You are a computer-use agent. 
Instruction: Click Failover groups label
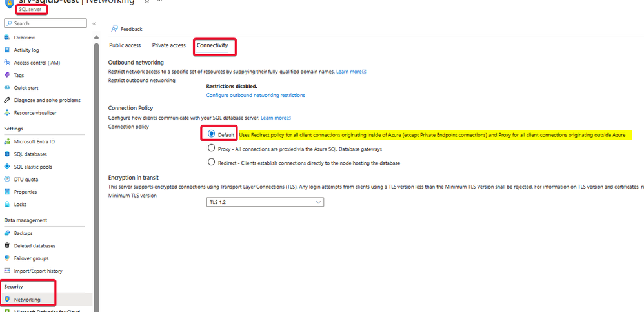[x=31, y=258]
